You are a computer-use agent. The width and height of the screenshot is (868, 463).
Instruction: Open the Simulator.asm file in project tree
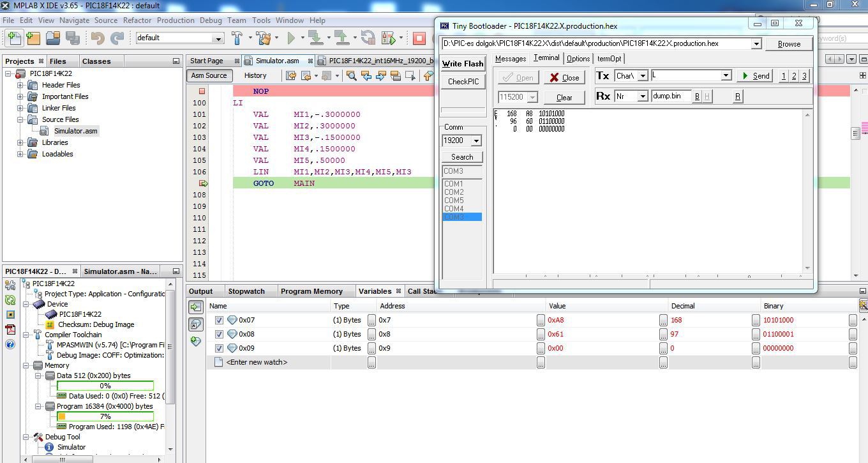coord(75,131)
